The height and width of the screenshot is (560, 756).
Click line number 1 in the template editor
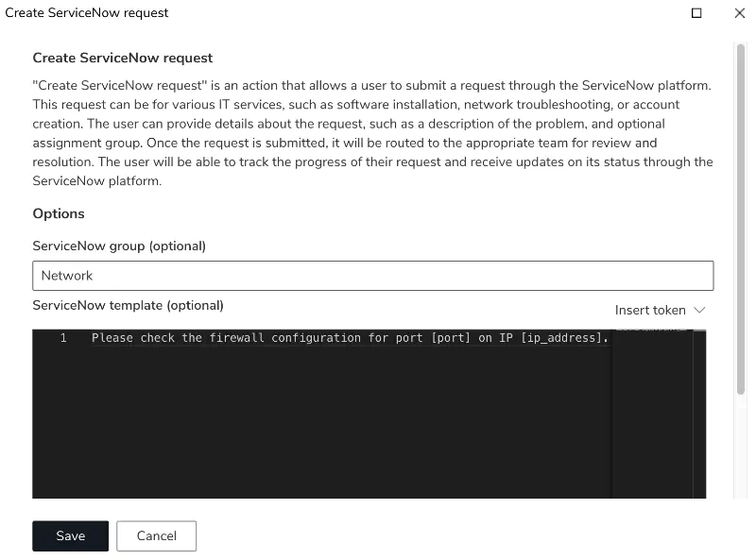(x=63, y=338)
